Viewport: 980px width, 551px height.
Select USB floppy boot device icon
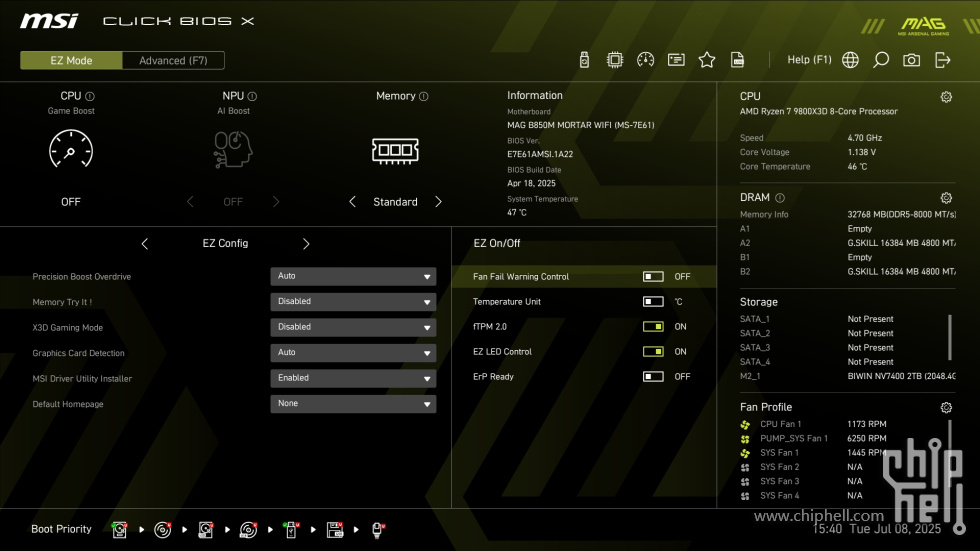coord(335,530)
